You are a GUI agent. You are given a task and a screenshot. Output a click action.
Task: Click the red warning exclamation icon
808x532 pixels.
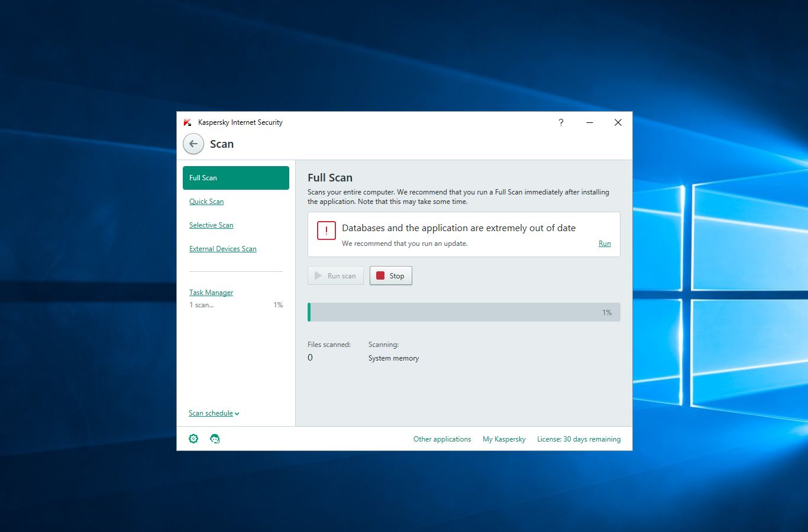[327, 231]
